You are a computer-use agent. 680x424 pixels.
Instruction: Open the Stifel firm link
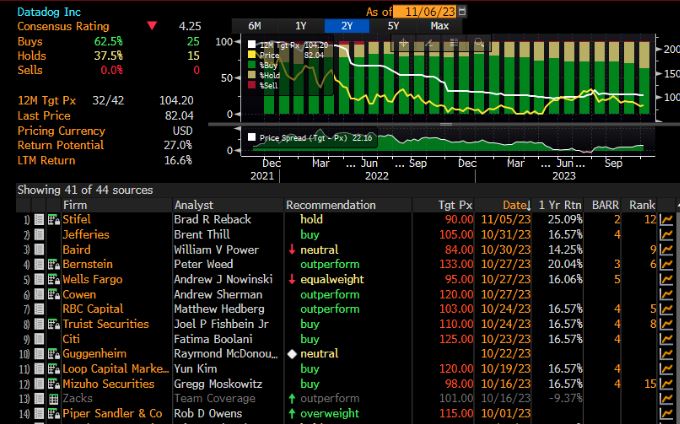pos(77,219)
